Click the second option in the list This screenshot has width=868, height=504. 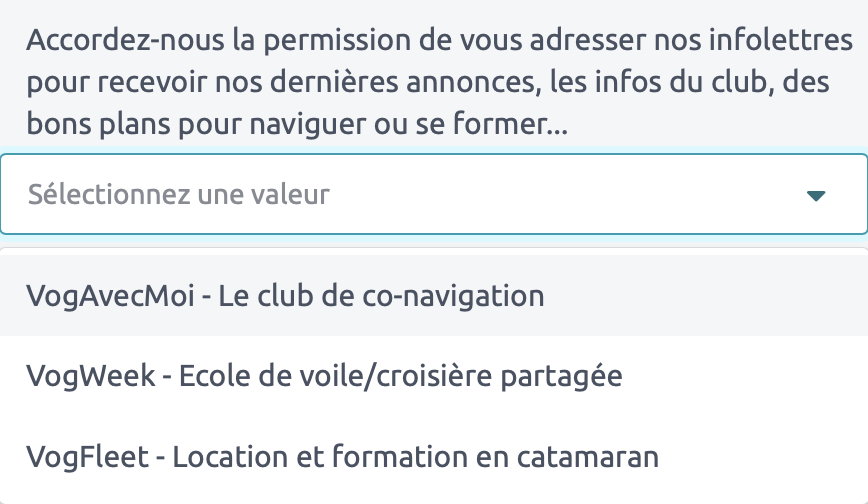pos(325,377)
